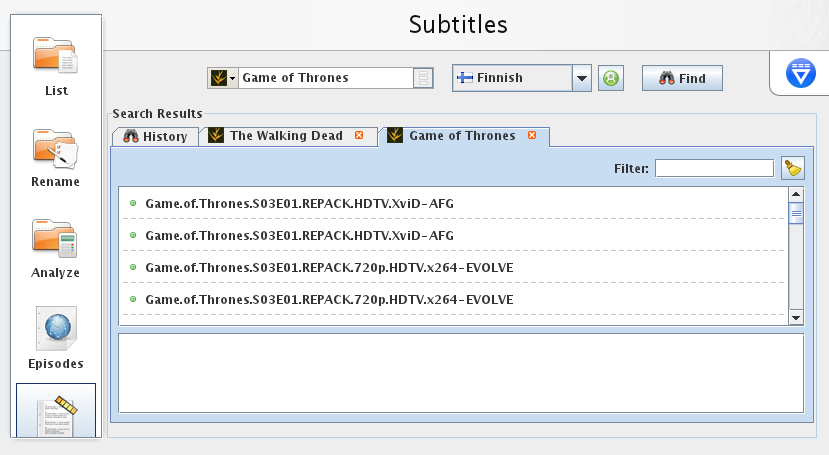
Task: Open the List panel in sidebar
Action: (x=56, y=66)
